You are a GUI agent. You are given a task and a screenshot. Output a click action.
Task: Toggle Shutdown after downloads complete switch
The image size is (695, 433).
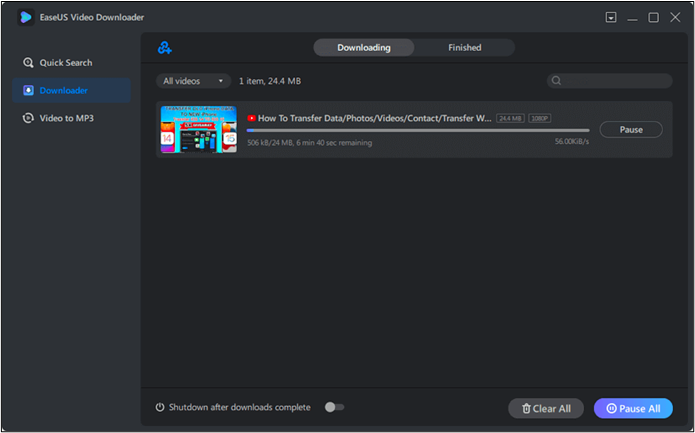coord(334,407)
